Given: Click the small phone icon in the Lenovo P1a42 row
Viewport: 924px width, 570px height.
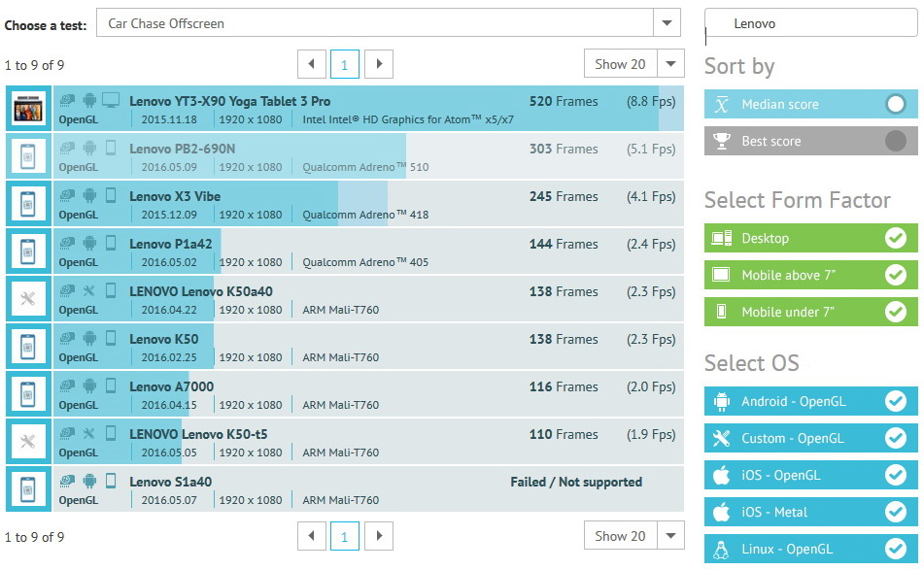Looking at the screenshot, I should (111, 243).
